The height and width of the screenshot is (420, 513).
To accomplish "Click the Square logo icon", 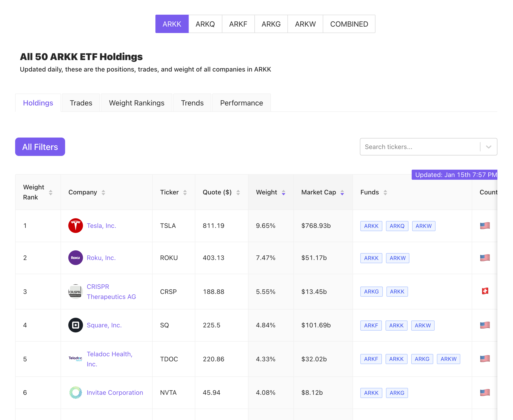I will [x=75, y=325].
